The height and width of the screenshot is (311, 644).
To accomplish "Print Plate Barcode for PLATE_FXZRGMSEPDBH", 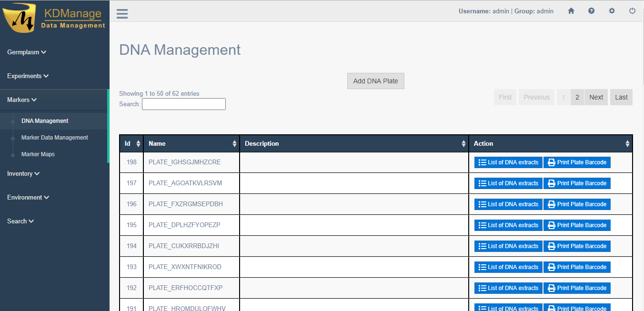I will 577,204.
